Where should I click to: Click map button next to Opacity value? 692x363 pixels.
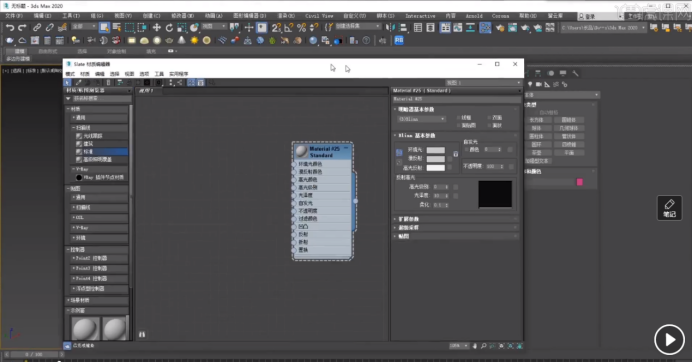[511, 167]
